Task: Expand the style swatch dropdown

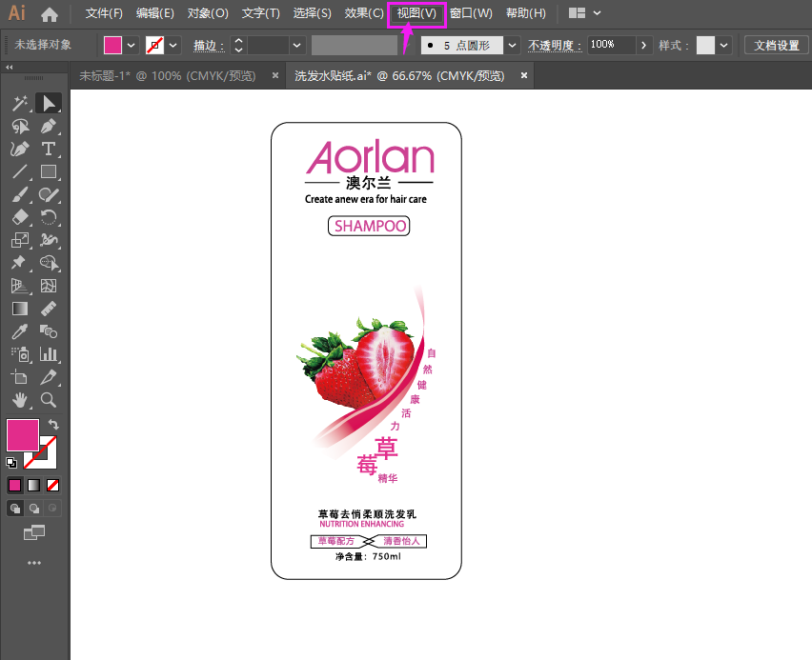Action: [723, 45]
